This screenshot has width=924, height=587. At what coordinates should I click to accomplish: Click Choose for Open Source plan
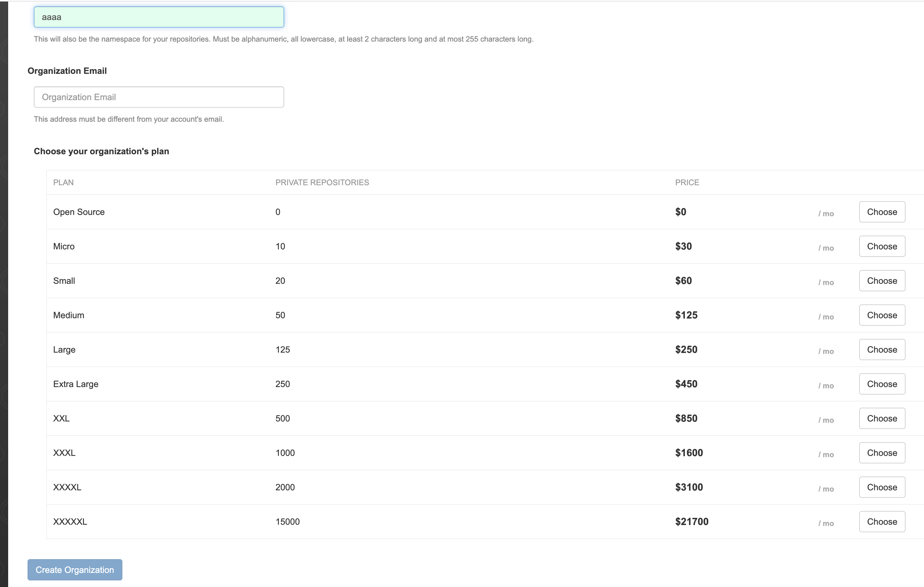point(882,212)
